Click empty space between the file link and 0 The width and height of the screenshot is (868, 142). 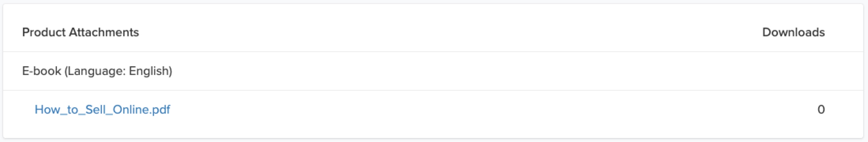point(494,109)
